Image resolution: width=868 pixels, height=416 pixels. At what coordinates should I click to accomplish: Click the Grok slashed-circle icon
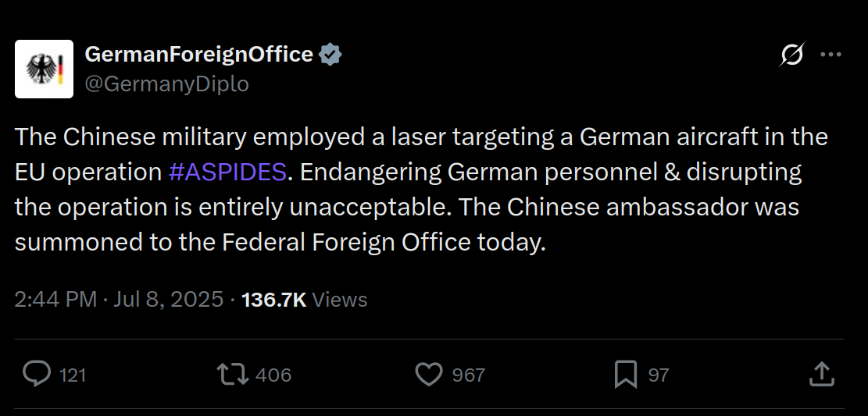click(x=791, y=54)
